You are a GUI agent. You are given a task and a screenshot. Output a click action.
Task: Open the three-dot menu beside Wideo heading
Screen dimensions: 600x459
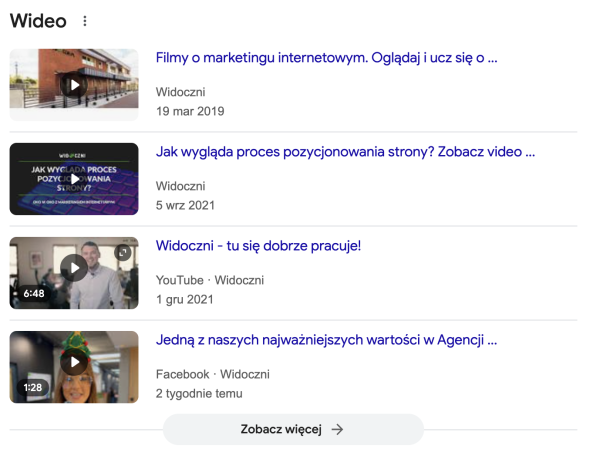[85, 21]
